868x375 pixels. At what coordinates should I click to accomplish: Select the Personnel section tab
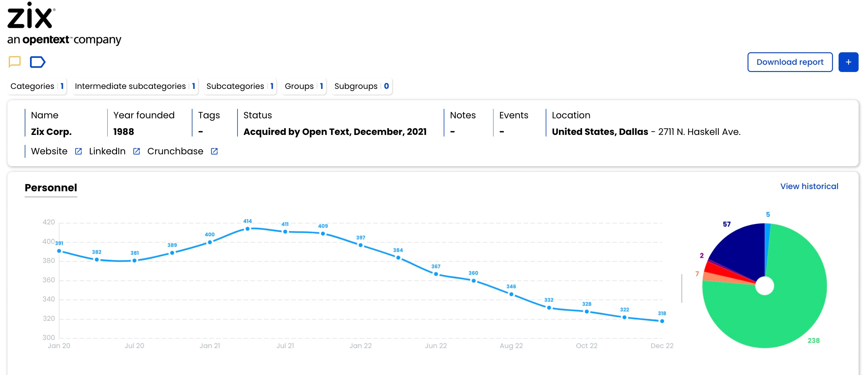coord(51,188)
